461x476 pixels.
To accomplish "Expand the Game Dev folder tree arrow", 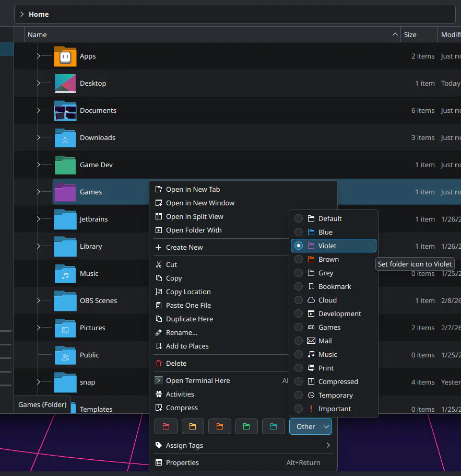I will 38,165.
